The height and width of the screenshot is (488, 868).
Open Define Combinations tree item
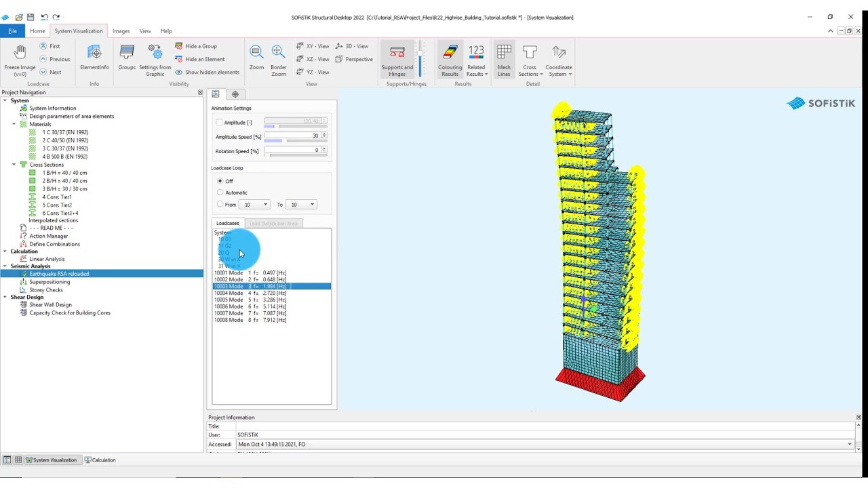click(54, 244)
